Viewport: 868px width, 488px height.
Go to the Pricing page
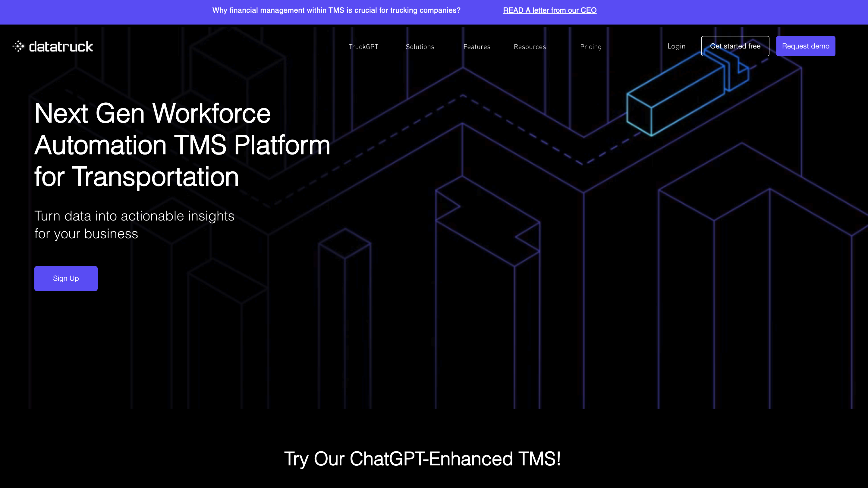590,47
